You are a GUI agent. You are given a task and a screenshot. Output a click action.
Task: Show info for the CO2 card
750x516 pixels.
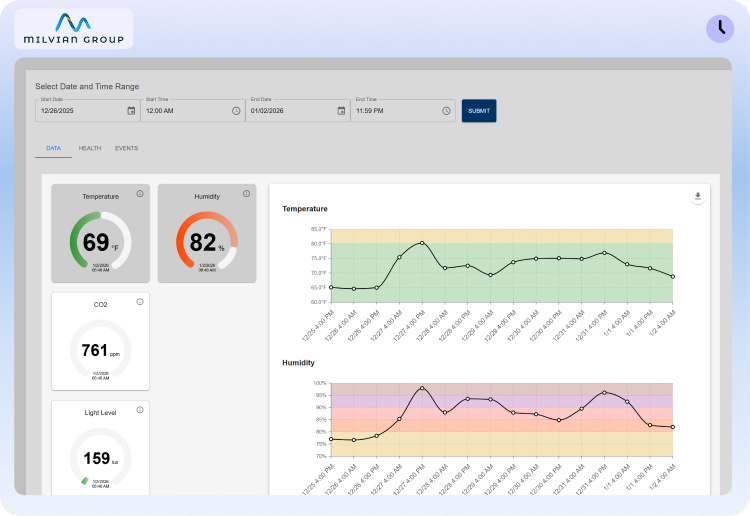pos(140,302)
